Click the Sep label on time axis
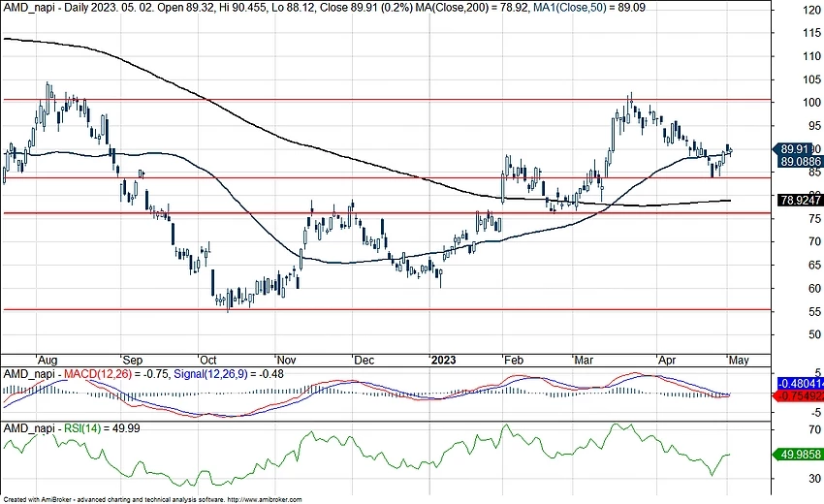This screenshot has width=824, height=504. (x=132, y=361)
